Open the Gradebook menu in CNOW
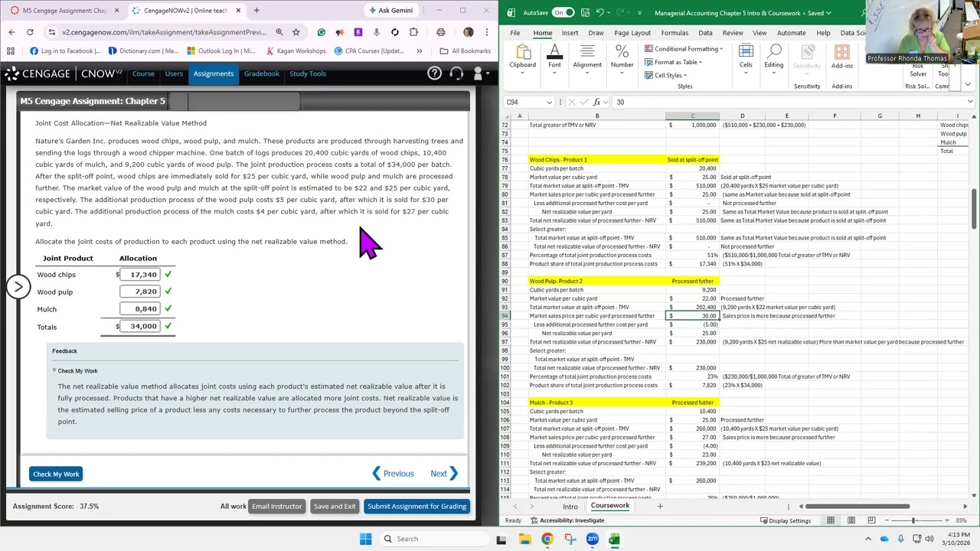The image size is (980, 551). coord(261,73)
